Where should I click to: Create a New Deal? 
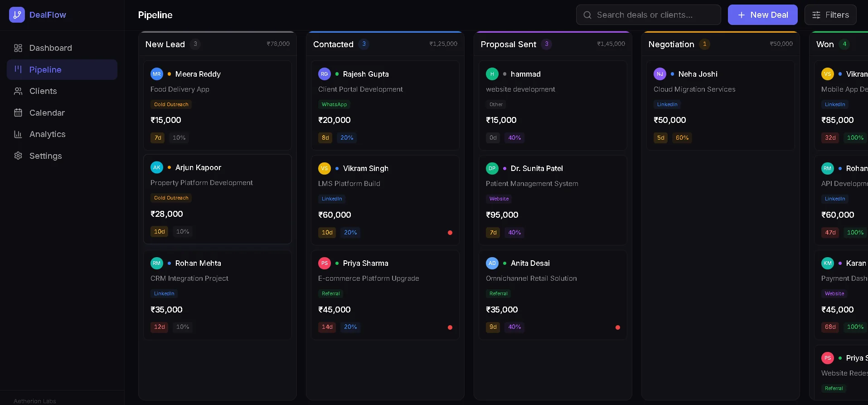point(763,15)
